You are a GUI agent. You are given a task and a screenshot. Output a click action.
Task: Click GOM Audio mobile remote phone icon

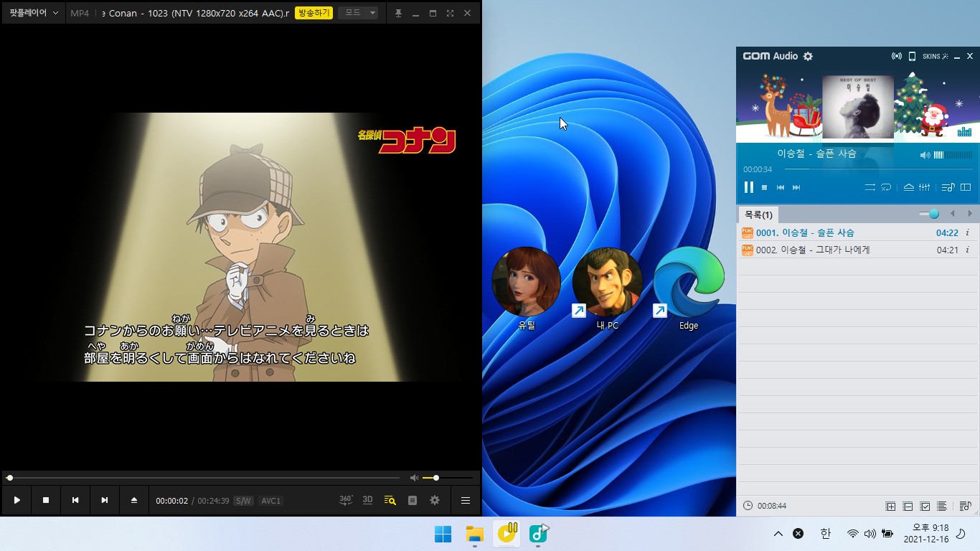912,56
